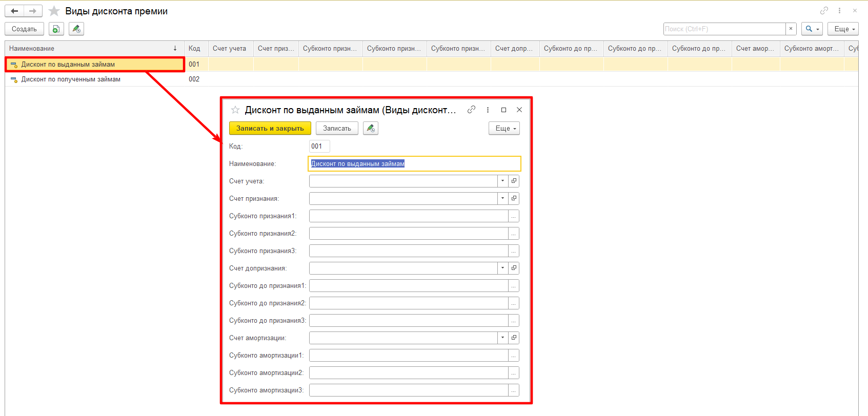
Task: Click the Субконто признания1 input field
Action: pyautogui.click(x=409, y=216)
